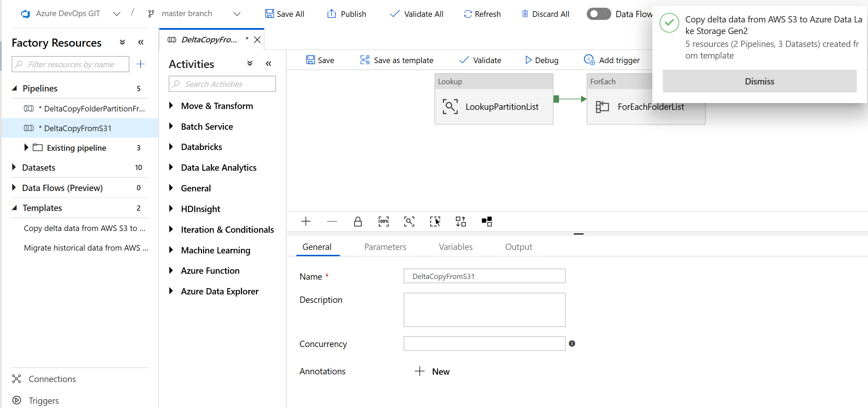Click the Add New annotation button

(x=432, y=371)
